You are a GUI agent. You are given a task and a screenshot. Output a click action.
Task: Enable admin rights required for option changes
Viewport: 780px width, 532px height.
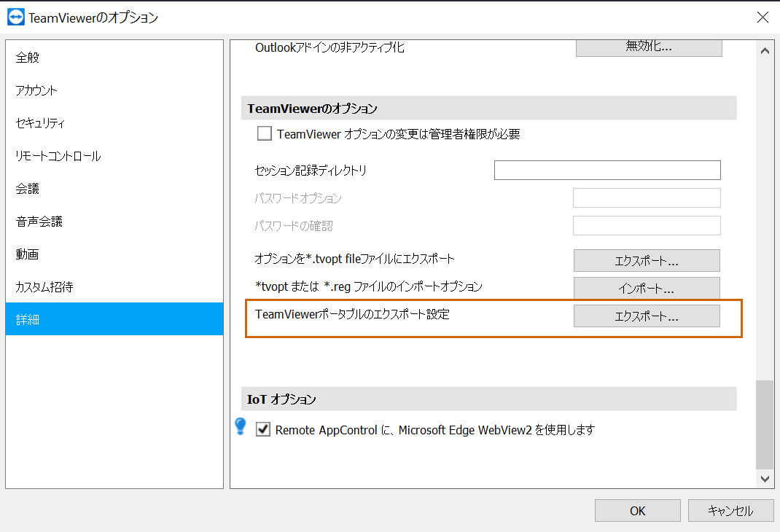pos(264,133)
